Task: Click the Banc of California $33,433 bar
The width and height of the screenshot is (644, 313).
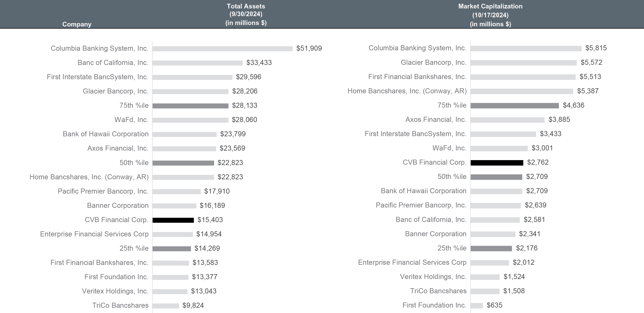Action: click(197, 63)
